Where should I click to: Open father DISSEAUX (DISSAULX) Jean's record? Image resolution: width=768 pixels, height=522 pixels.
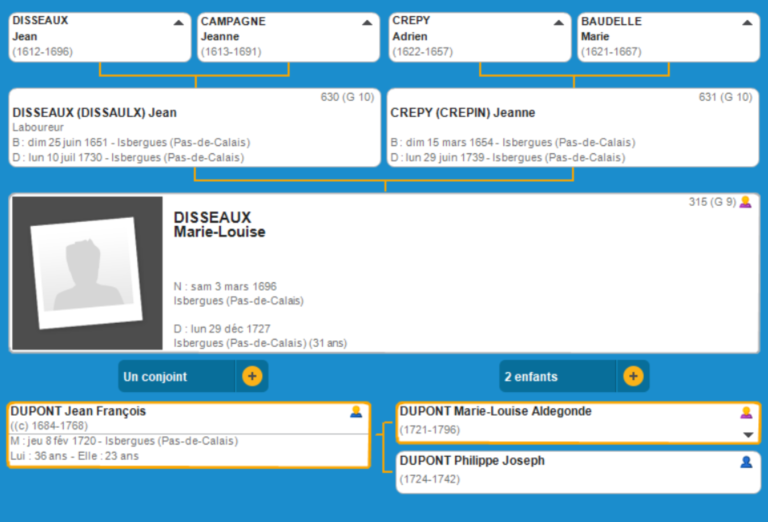pyautogui.click(x=94, y=113)
